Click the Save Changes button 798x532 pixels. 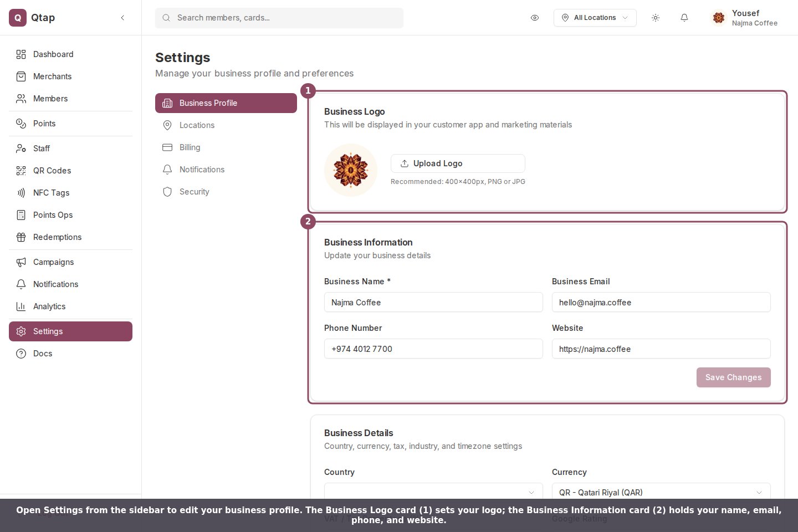733,377
